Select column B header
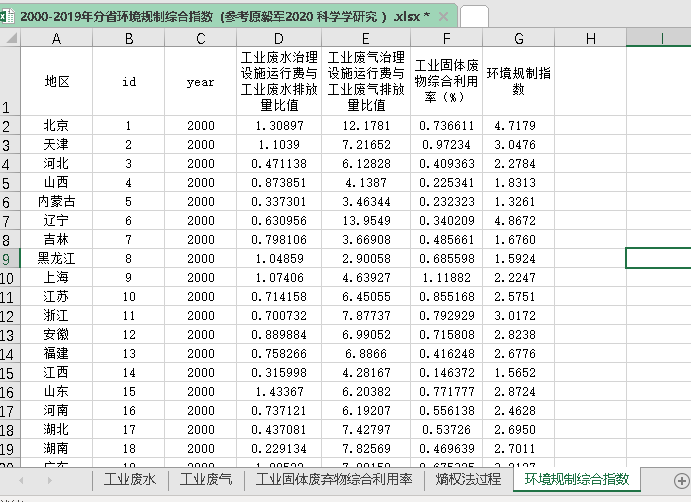691x502 pixels. tap(129, 38)
